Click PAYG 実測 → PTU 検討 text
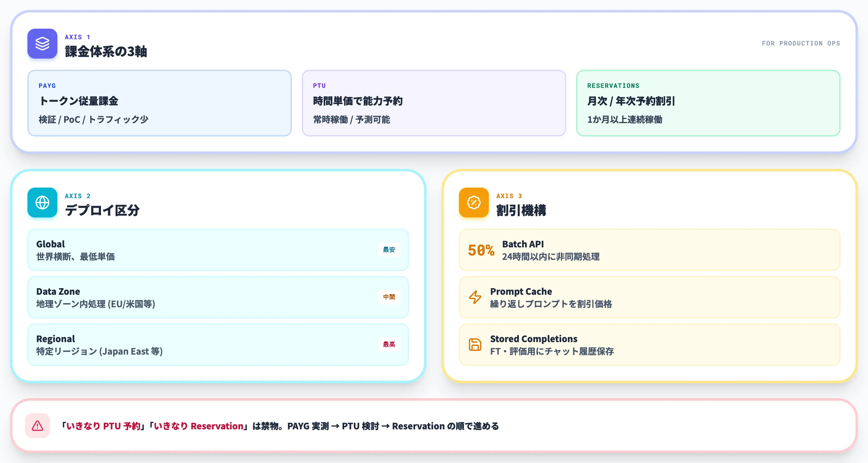 tap(333, 426)
